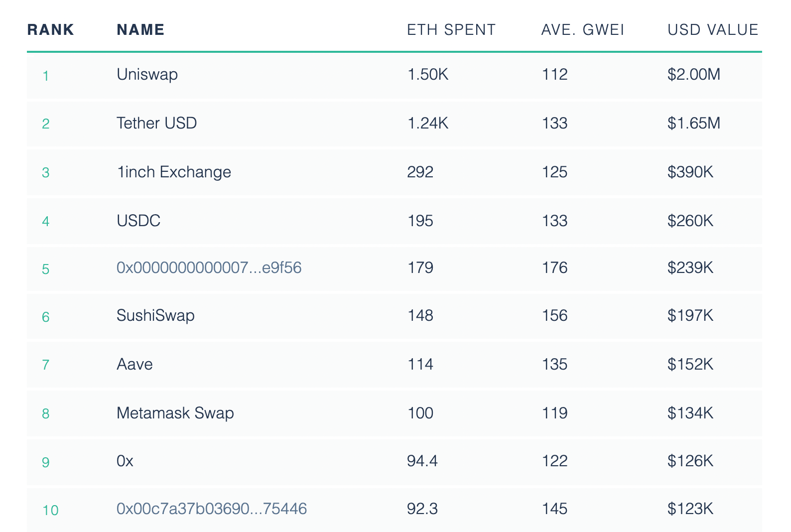The image size is (791, 532).
Task: Click 1inch Exchange's 125 average gwei value
Action: (554, 172)
